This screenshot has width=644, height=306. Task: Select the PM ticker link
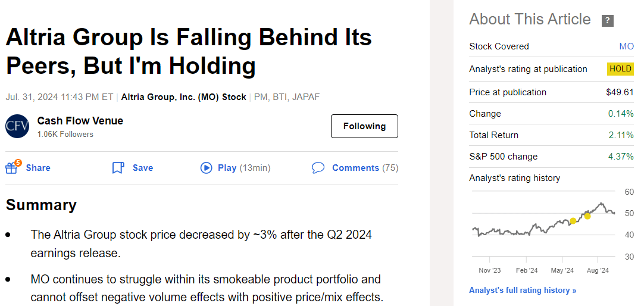point(261,96)
